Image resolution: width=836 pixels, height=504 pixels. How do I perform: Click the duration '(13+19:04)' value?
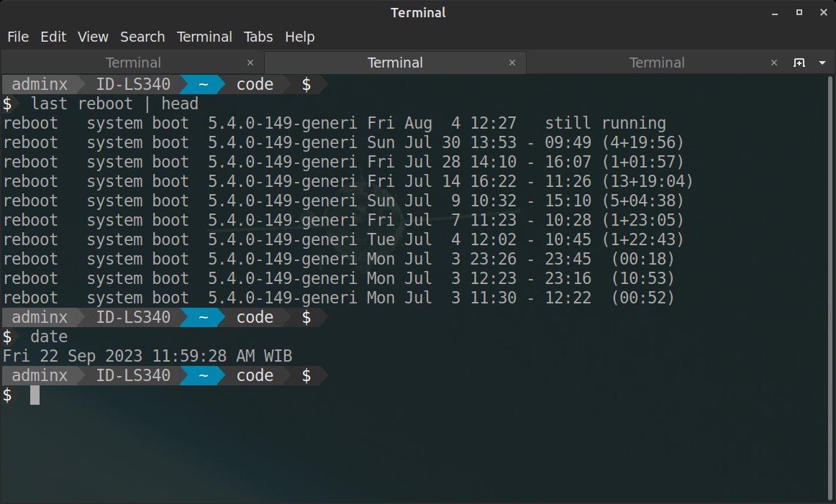pyautogui.click(x=648, y=181)
